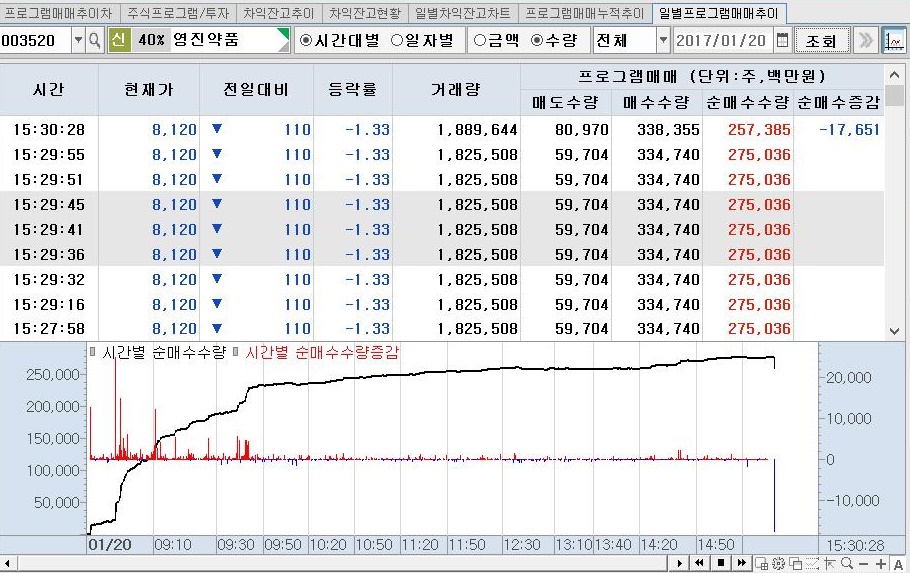Viewport: 910px width, 573px height.
Task: Click the stock search magnifier icon
Action: (95, 40)
